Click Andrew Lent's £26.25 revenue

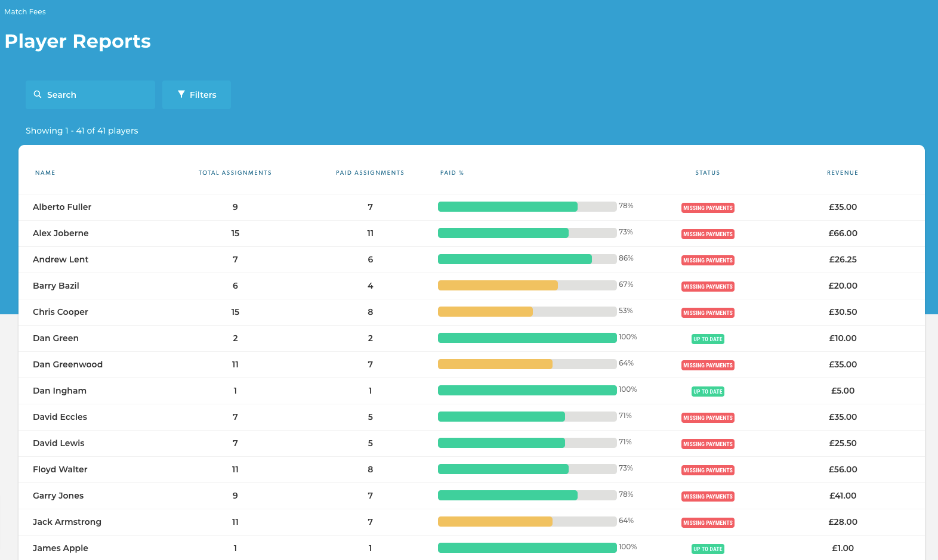click(x=843, y=259)
